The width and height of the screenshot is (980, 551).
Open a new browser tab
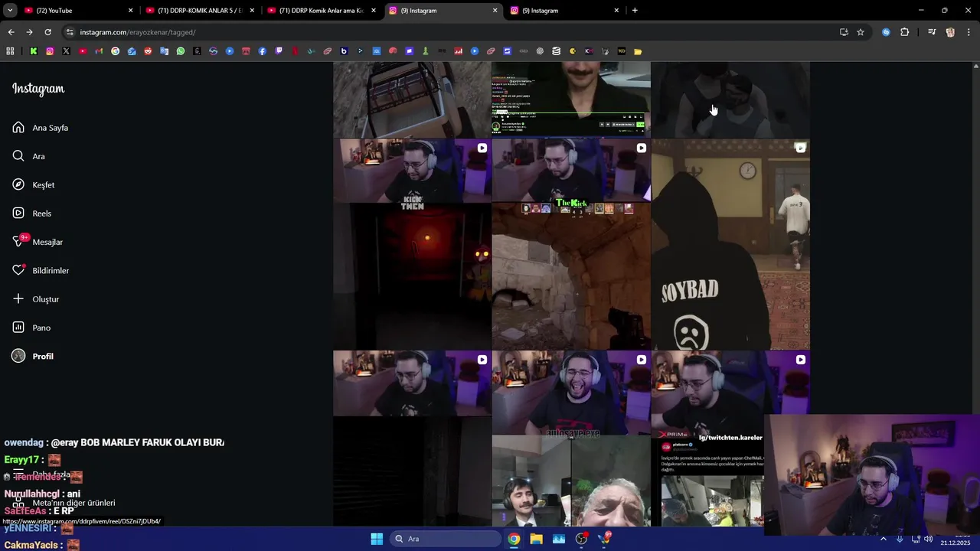click(635, 11)
